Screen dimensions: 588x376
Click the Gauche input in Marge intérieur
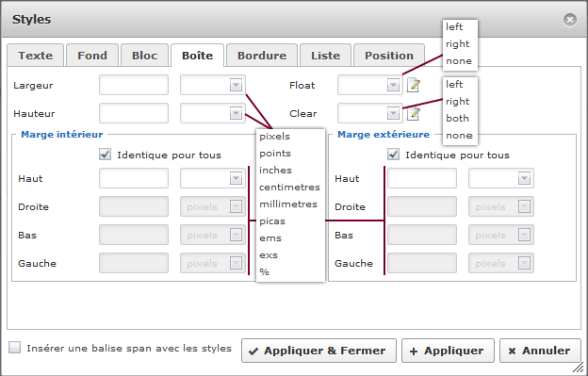click(134, 263)
